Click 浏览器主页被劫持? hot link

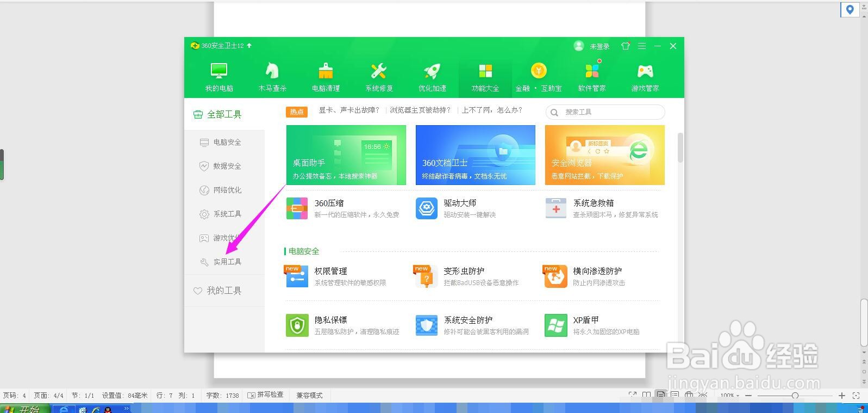pyautogui.click(x=420, y=110)
